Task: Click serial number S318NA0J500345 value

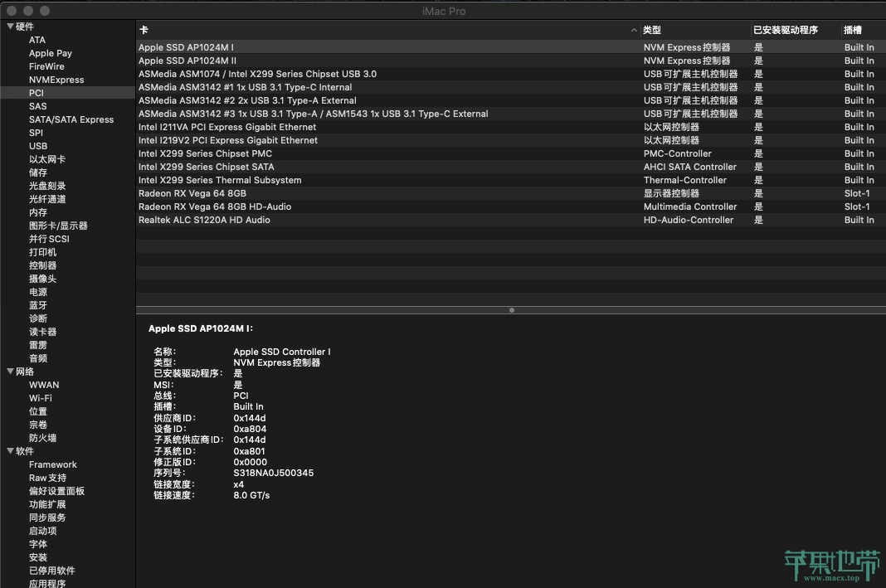Action: [274, 474]
